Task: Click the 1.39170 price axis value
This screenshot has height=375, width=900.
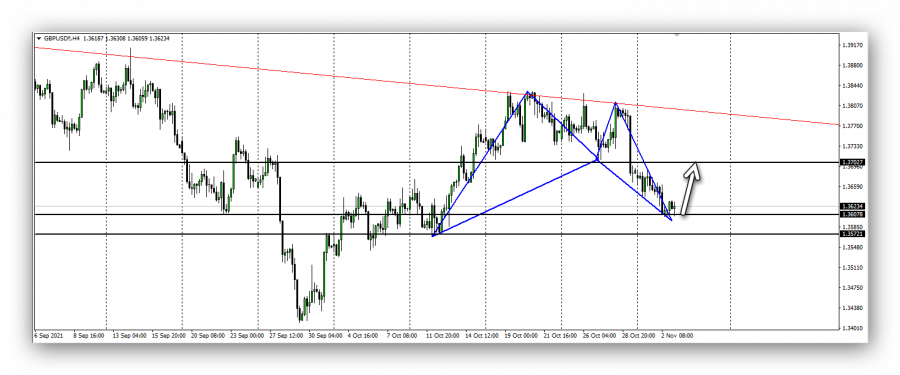Action: point(854,45)
